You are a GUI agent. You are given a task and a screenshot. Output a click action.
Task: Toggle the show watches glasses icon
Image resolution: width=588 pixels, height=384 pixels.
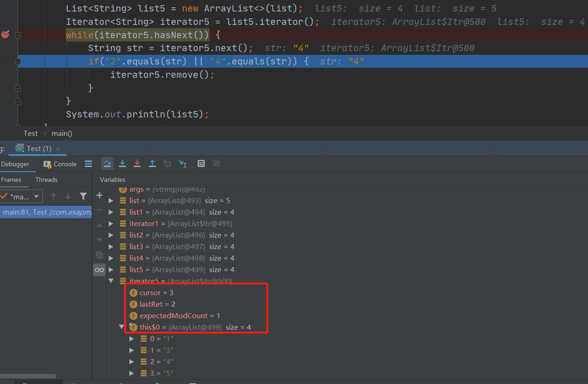point(99,270)
